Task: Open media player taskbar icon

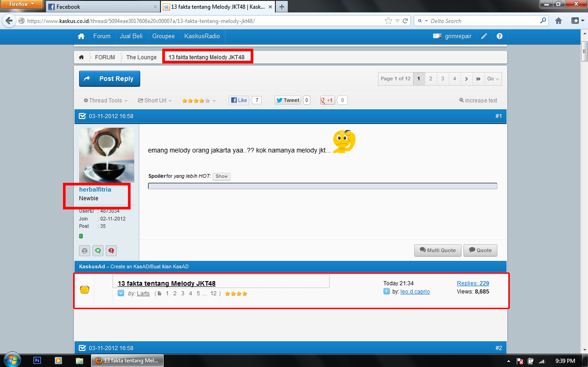Action: click(x=58, y=361)
